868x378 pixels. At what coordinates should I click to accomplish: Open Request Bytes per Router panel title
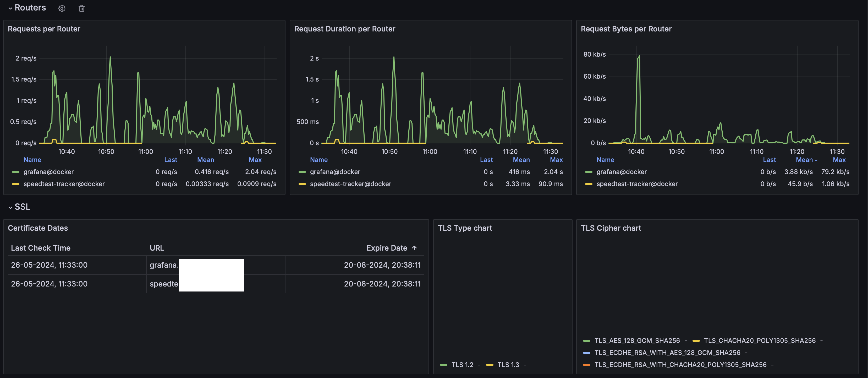point(626,29)
